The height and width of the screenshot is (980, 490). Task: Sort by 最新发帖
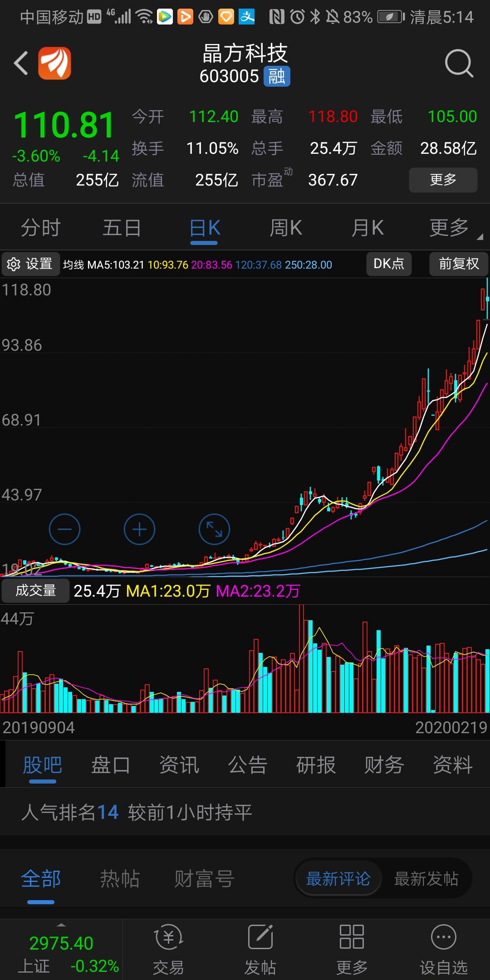coord(426,879)
